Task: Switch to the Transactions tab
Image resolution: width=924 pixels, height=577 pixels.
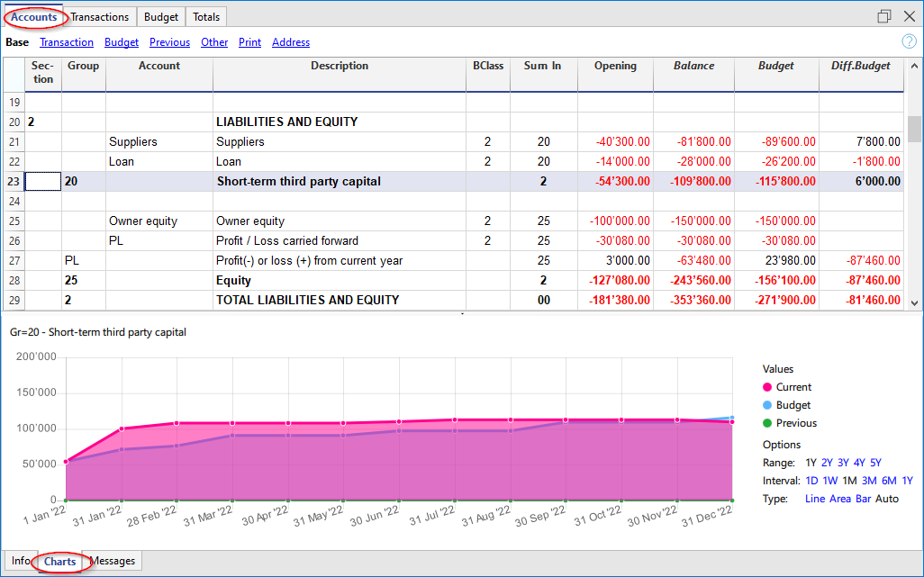Action: click(x=100, y=17)
